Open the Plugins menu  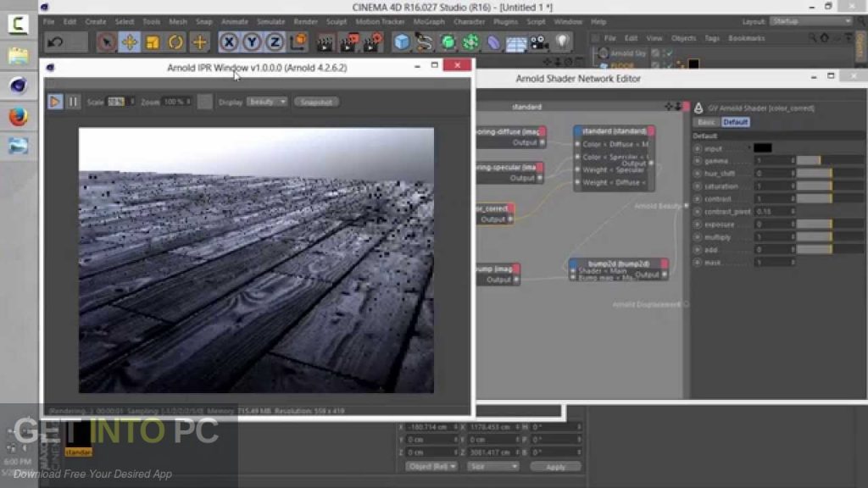pos(505,21)
